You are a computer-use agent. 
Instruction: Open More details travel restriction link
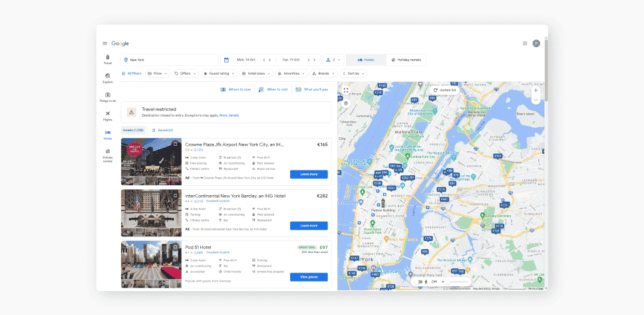click(x=229, y=116)
